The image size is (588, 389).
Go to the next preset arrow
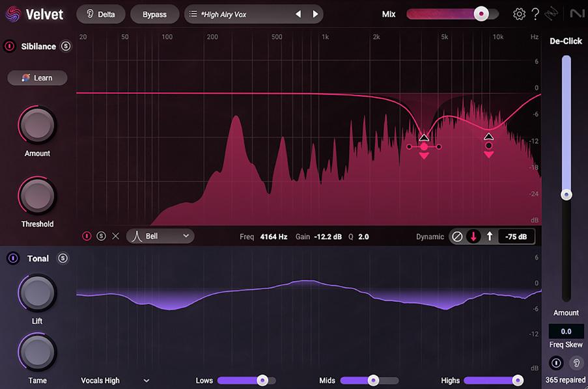315,14
